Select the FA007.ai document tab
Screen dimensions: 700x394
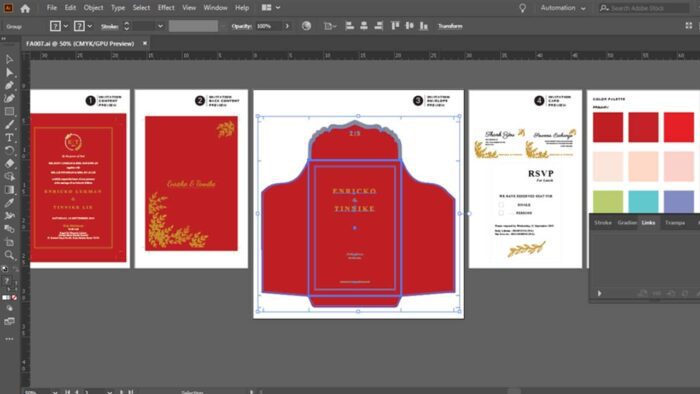80,43
